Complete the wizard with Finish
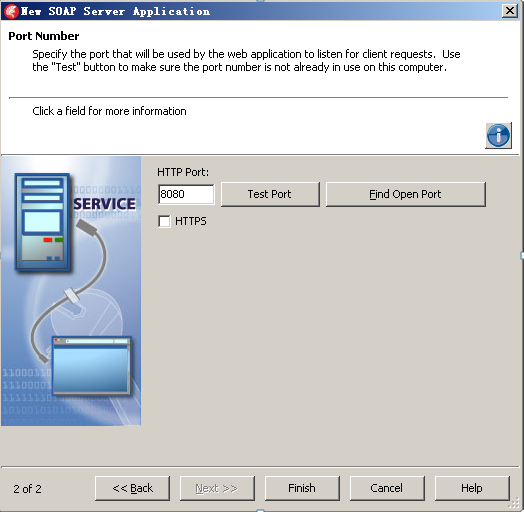Image resolution: width=524 pixels, height=512 pixels. (x=302, y=488)
